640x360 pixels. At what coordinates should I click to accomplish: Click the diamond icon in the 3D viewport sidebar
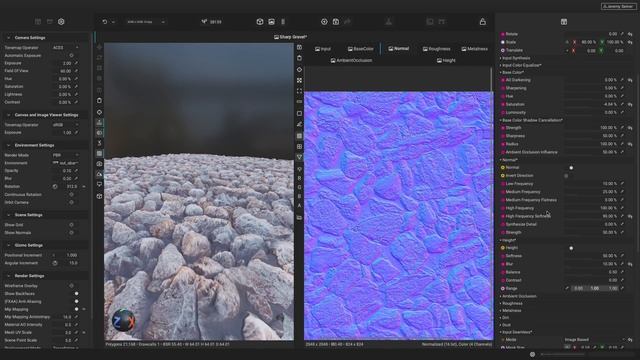[99, 112]
